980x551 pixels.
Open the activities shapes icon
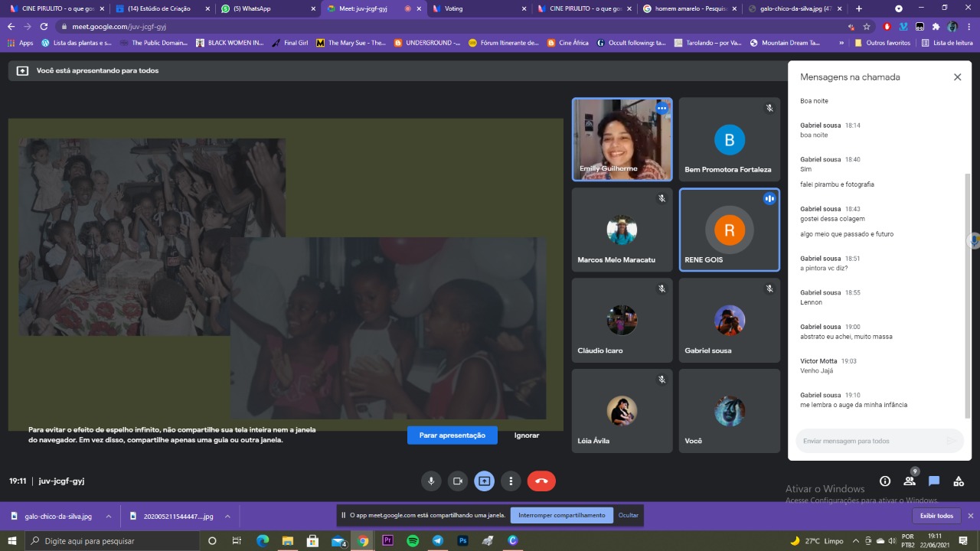(x=959, y=481)
